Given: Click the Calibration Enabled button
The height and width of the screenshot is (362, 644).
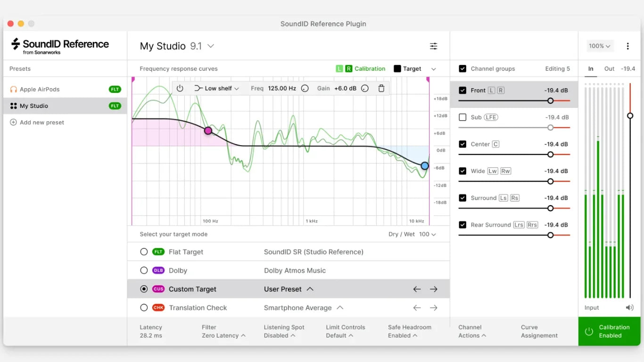Looking at the screenshot, I should pyautogui.click(x=609, y=331).
